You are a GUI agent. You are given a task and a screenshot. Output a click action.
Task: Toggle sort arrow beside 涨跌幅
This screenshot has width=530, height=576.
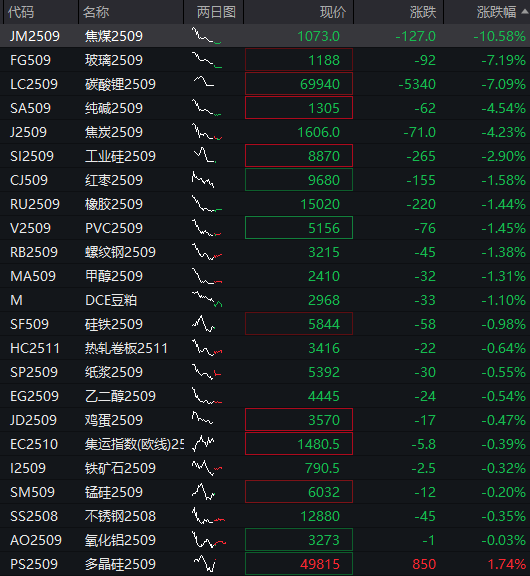[524, 12]
